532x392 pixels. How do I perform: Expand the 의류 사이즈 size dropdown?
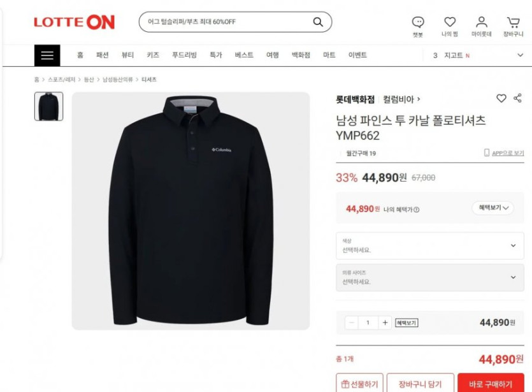point(430,278)
